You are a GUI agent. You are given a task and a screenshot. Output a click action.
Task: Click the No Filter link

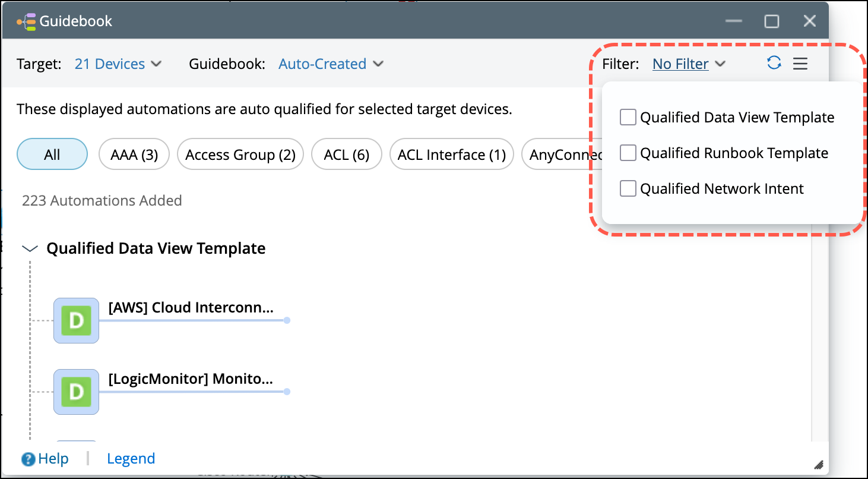[x=680, y=64]
